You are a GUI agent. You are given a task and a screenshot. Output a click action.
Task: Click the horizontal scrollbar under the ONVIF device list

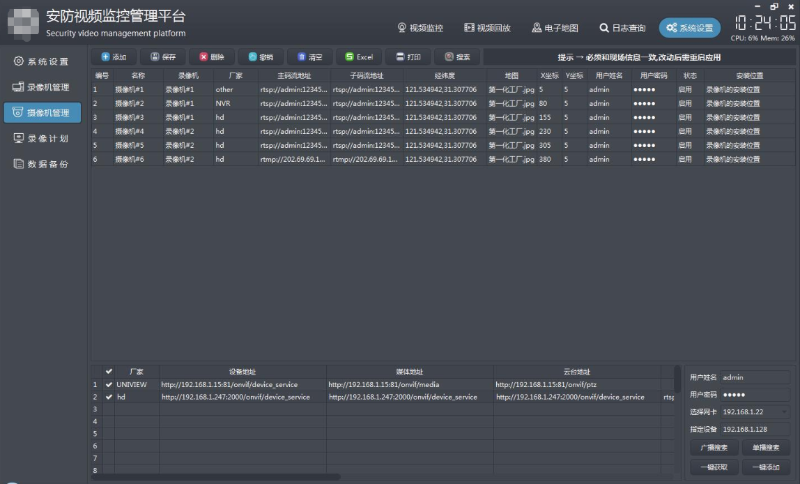pos(216,477)
